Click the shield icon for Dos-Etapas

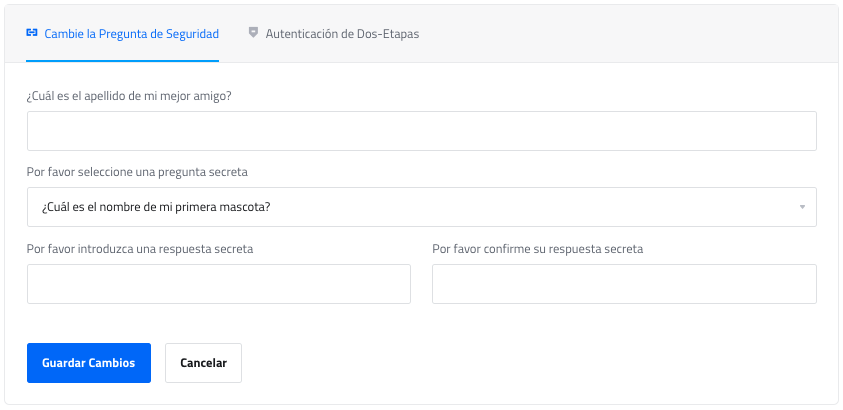(254, 33)
